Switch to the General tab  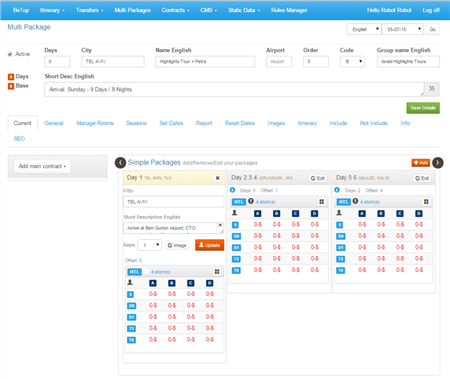54,123
